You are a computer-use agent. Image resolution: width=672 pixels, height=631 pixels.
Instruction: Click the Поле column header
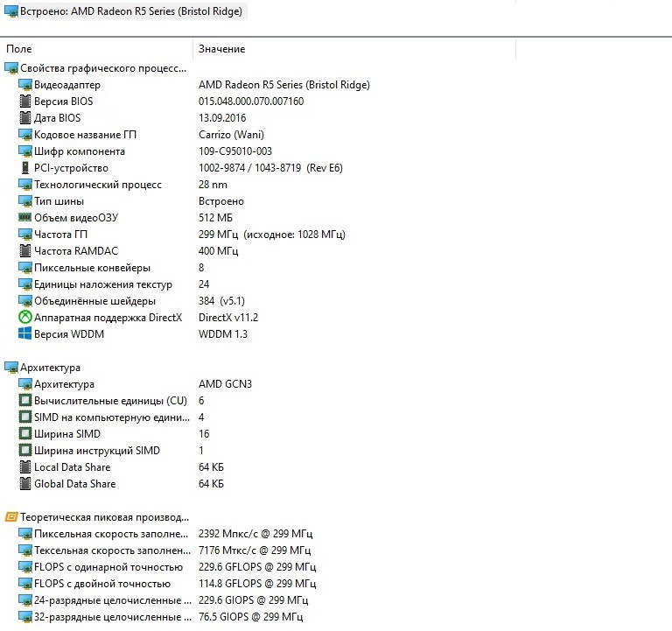pyautogui.click(x=19, y=49)
